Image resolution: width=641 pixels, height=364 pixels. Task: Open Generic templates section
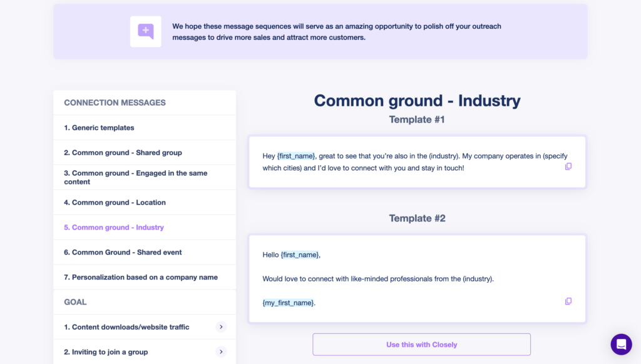[99, 128]
